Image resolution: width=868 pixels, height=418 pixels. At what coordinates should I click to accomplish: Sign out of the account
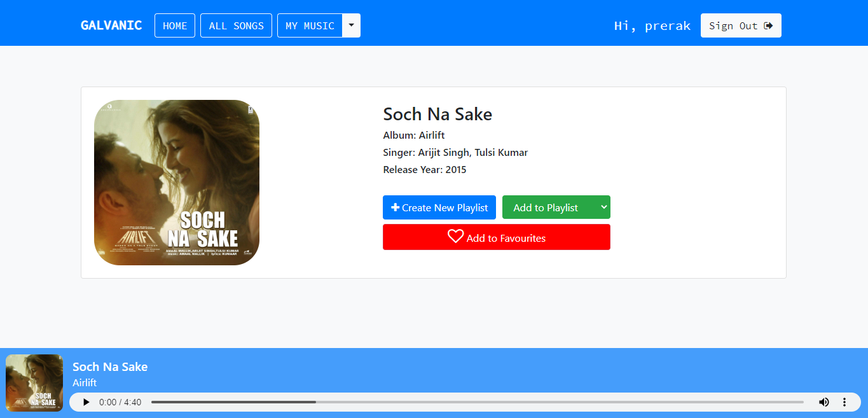[x=741, y=25]
